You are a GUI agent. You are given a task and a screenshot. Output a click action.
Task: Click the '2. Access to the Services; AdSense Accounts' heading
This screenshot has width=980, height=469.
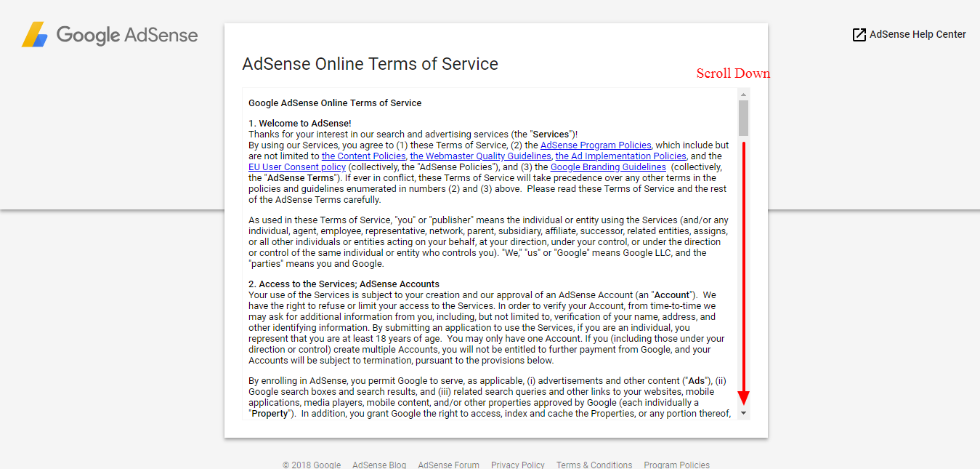click(x=344, y=284)
